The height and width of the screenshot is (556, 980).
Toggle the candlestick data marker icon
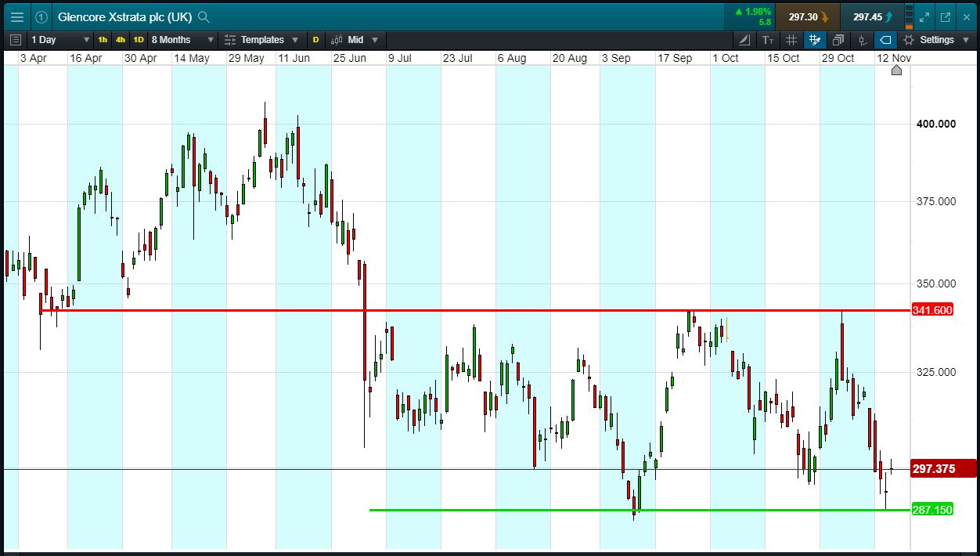point(862,39)
